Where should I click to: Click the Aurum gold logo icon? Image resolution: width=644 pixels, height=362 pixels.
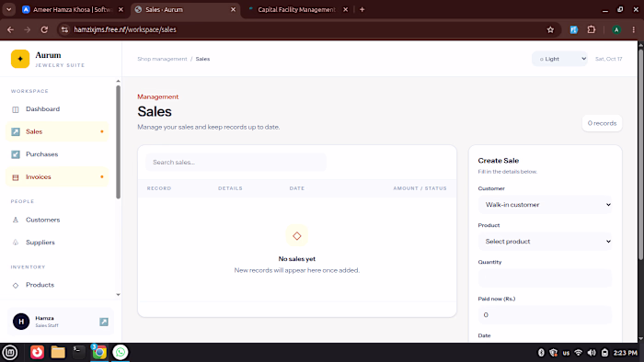click(20, 59)
